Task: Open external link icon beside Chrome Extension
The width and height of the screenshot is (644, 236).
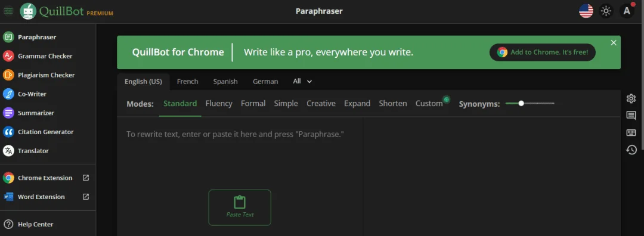Action: pyautogui.click(x=85, y=178)
